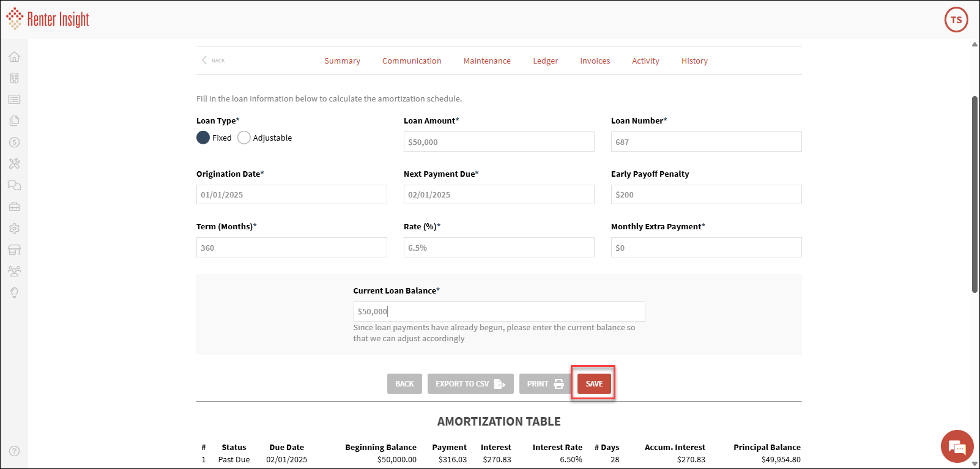This screenshot has width=980, height=469.
Task: Click the page's vertical scrollbar thumb
Action: tap(974, 194)
